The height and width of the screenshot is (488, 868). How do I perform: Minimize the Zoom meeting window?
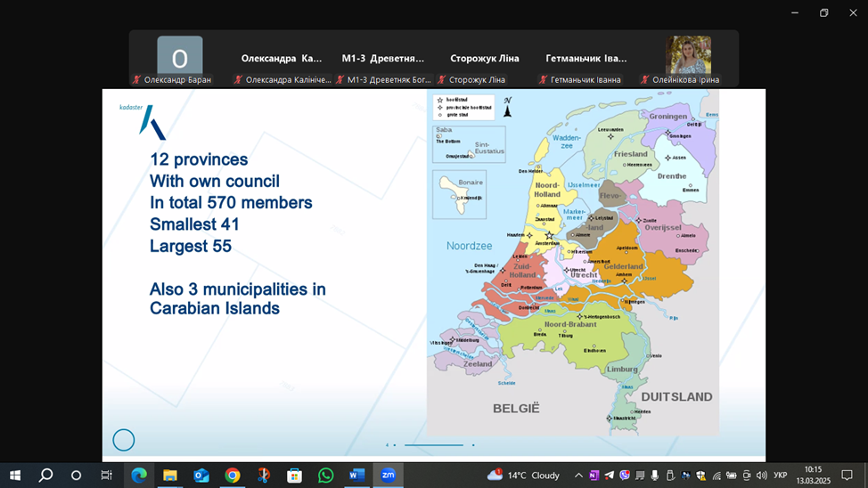[x=795, y=12]
